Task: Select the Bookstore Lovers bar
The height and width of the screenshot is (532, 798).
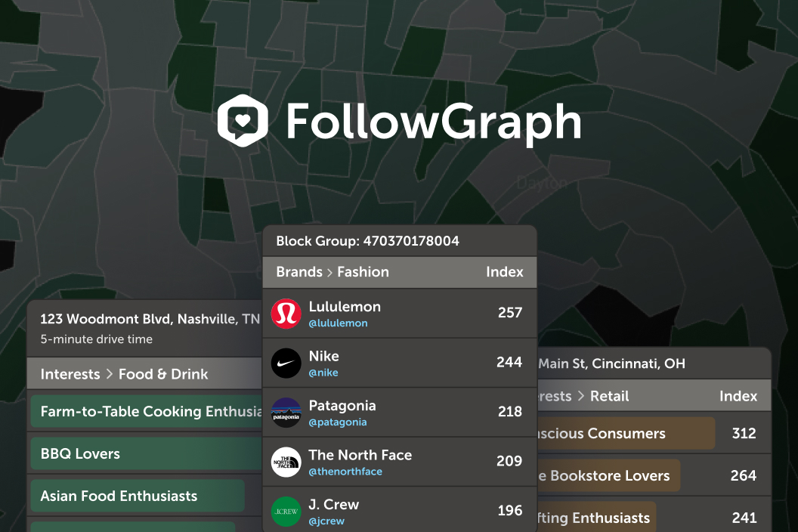Action: pos(609,475)
